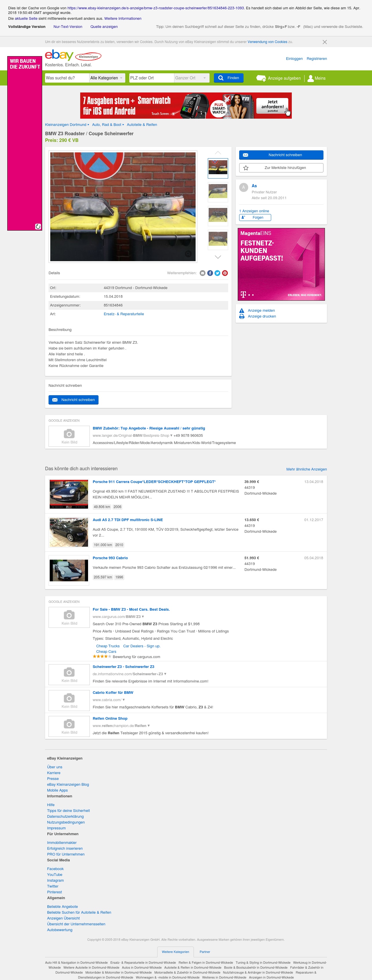
Task: Open the Cabrio Koffer für BMW ad
Action: click(x=113, y=693)
